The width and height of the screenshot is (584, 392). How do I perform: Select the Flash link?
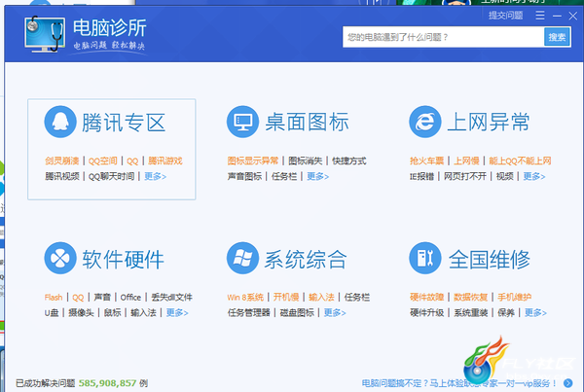[54, 297]
